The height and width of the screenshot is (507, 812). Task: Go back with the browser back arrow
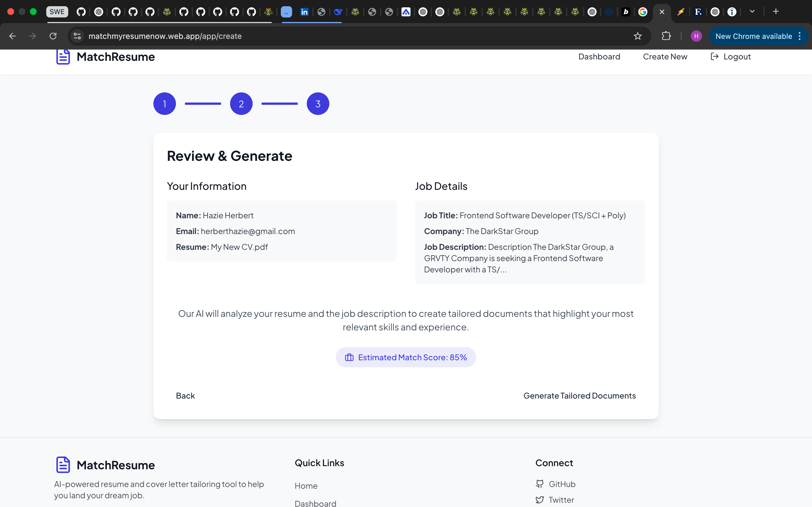[12, 36]
